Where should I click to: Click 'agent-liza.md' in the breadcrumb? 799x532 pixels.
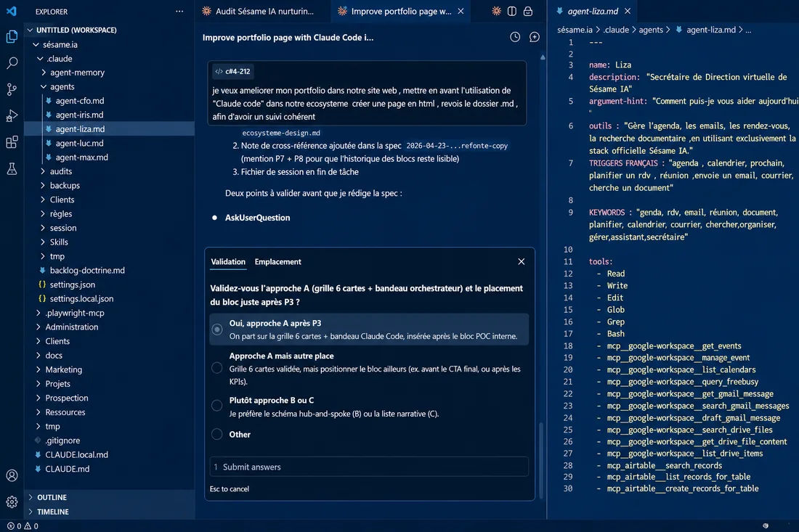(711, 30)
